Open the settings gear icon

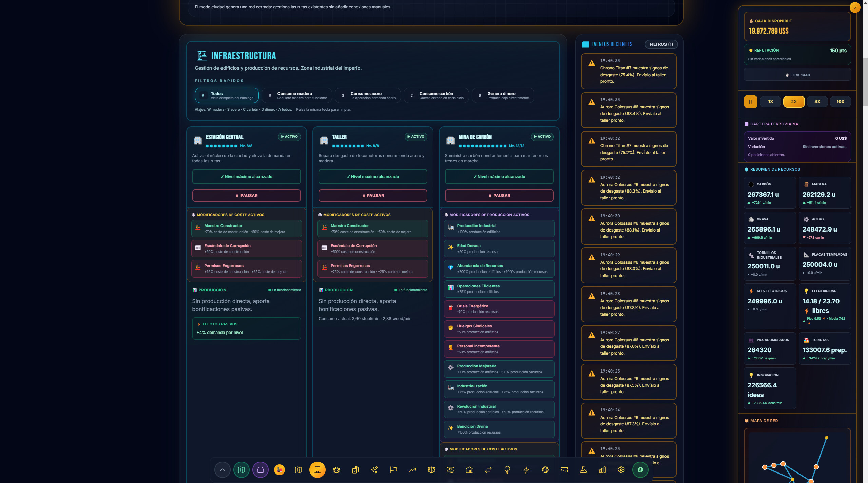[x=621, y=470]
